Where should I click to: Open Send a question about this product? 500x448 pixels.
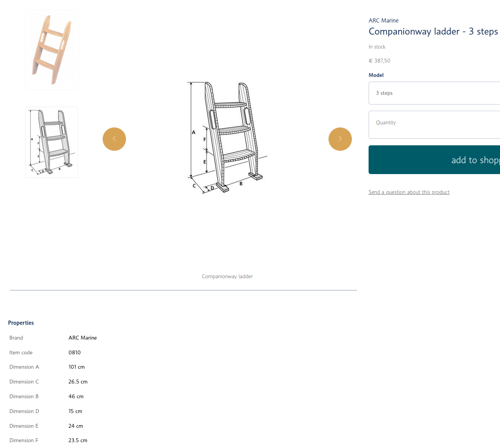pyautogui.click(x=409, y=192)
